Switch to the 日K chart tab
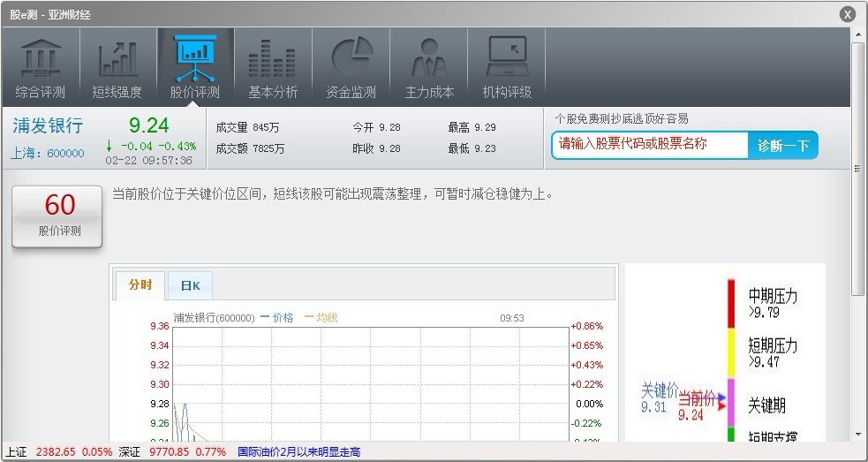 coord(190,286)
